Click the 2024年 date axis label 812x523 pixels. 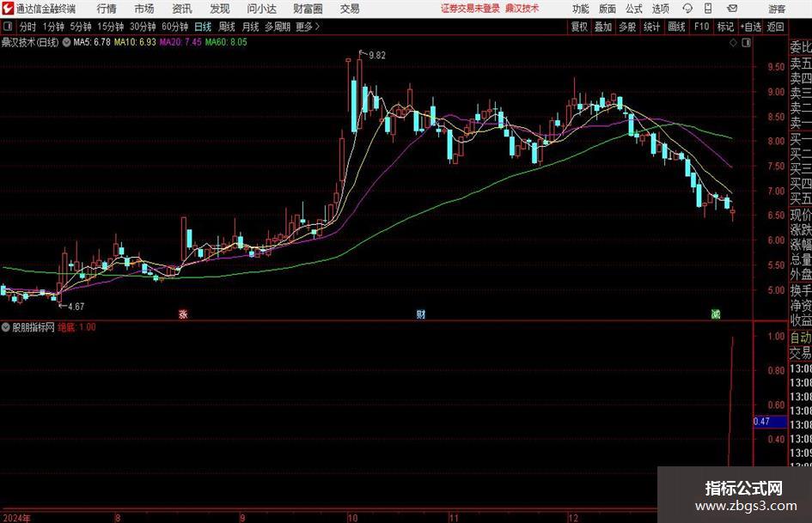click(16, 518)
